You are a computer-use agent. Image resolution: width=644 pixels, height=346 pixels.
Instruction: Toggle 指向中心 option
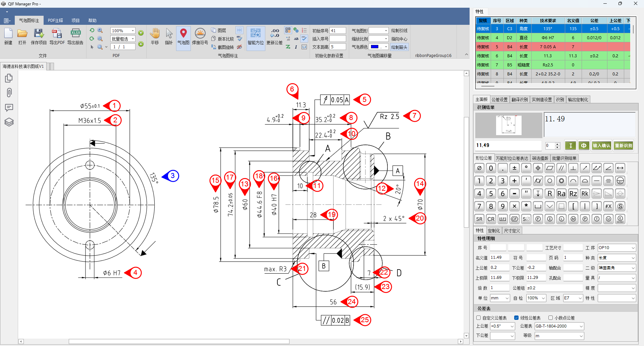coord(399,39)
